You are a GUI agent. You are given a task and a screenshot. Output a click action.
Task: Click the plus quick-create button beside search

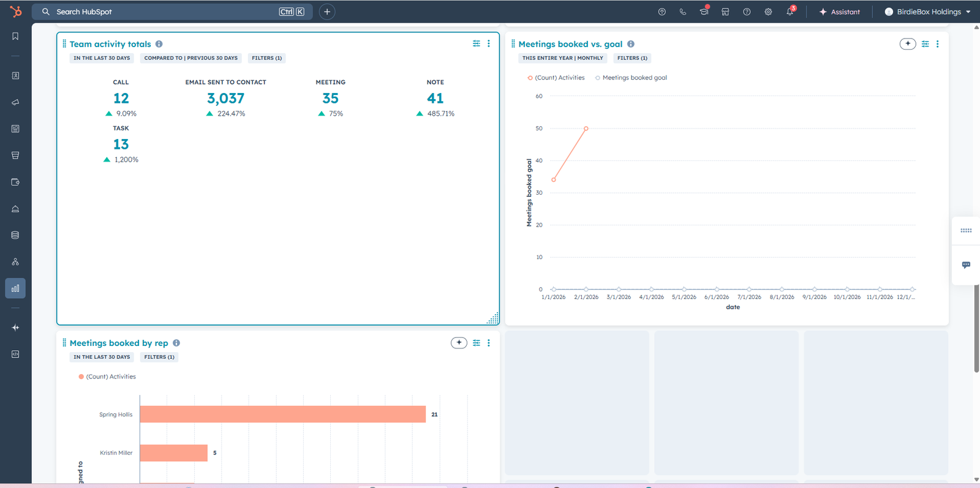click(327, 12)
